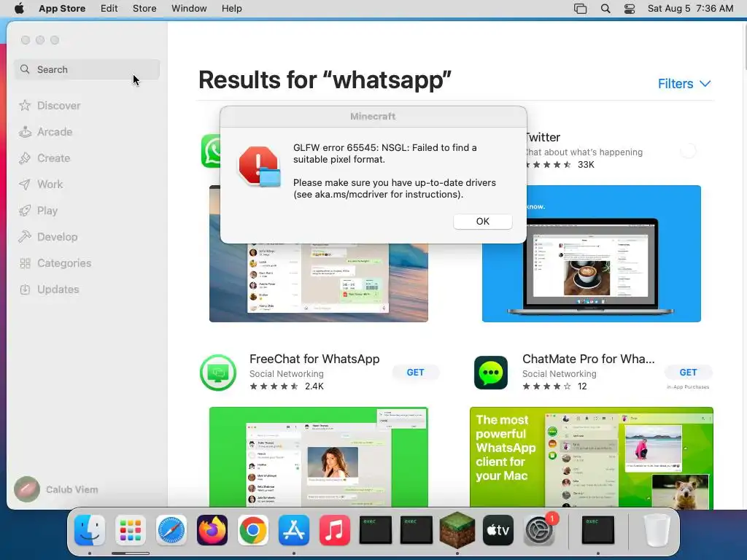Open the App Store menu in the menu bar
Viewport: 747px width, 560px height.
tap(62, 9)
